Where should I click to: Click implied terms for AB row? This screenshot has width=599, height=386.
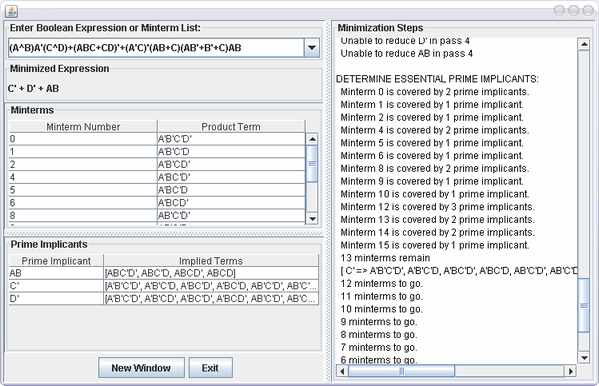click(211, 273)
